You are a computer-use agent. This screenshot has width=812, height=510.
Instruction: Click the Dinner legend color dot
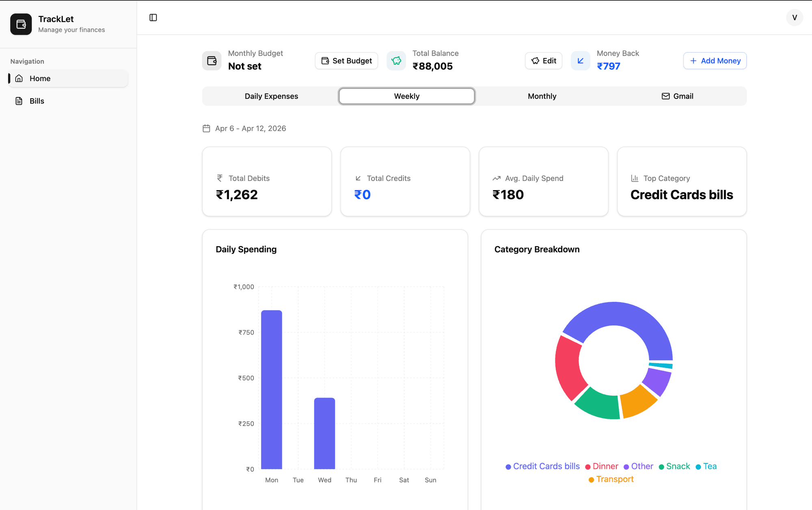click(587, 467)
